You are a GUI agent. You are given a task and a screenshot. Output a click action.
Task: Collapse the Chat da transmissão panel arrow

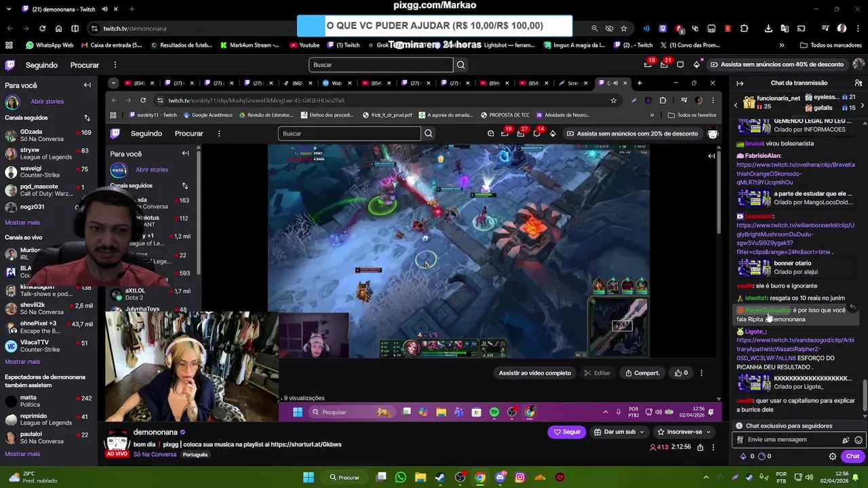click(x=740, y=83)
